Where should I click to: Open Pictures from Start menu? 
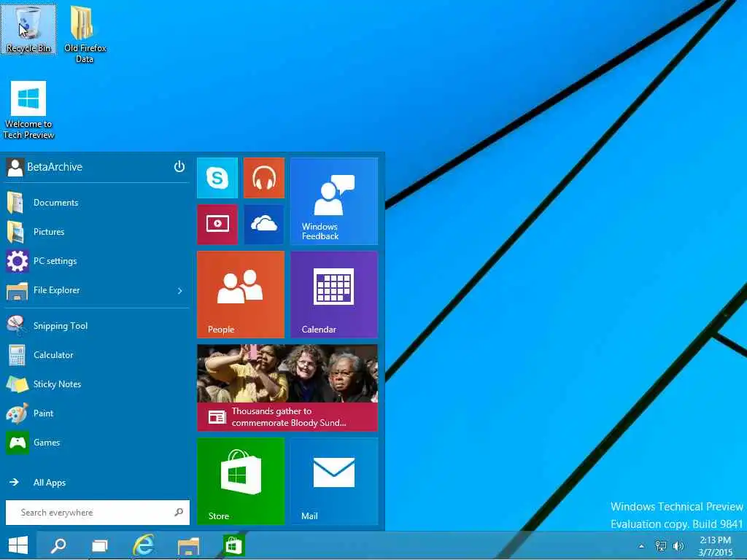coord(97,232)
